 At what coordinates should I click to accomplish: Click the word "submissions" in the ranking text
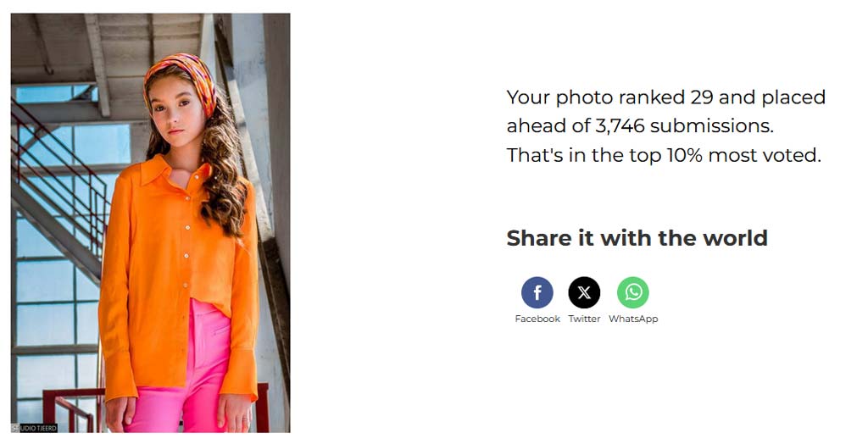(711, 126)
